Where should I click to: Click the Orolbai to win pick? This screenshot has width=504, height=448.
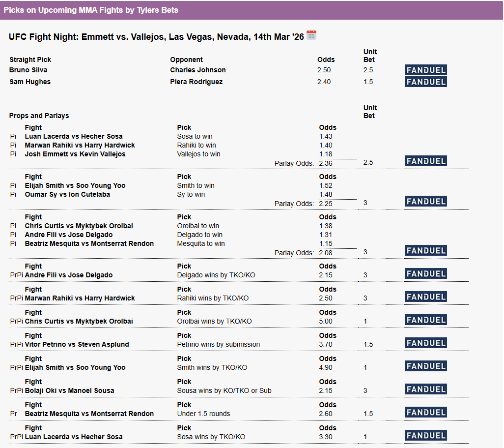pyautogui.click(x=198, y=226)
